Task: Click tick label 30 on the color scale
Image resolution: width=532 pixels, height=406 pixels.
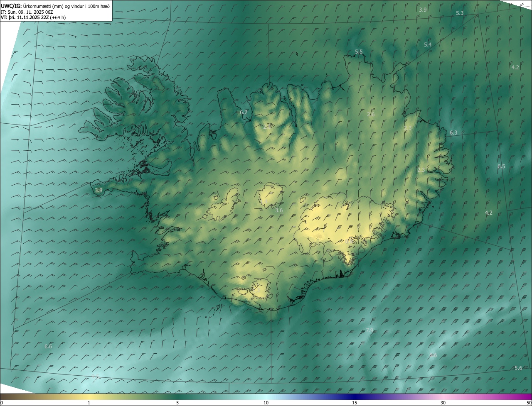Action: click(443, 403)
